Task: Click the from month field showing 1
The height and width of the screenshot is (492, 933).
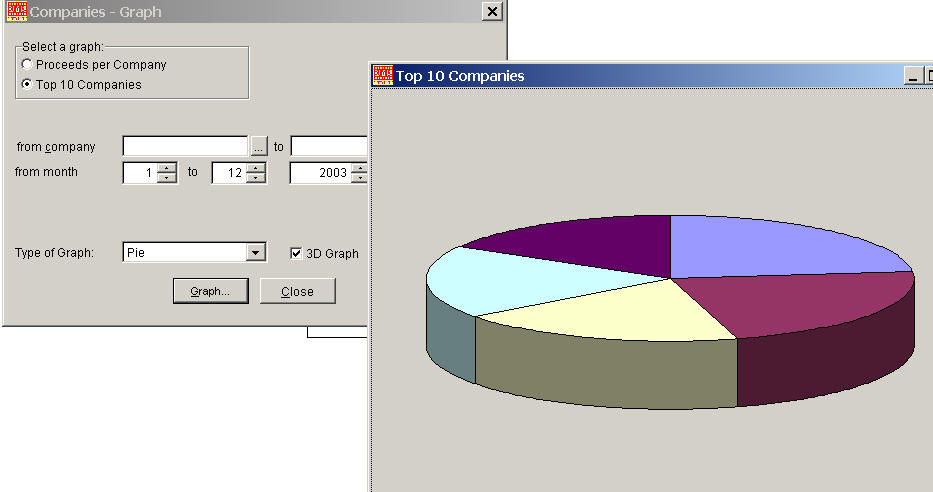Action: [140, 173]
